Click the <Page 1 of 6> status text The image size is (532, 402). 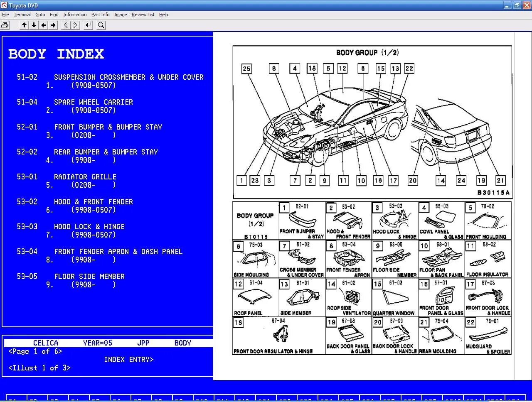(35, 351)
